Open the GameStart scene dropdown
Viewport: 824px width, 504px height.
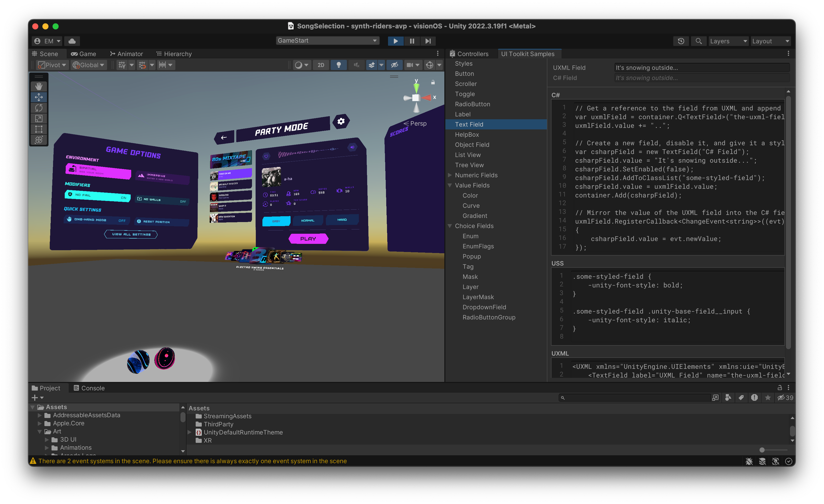[327, 41]
